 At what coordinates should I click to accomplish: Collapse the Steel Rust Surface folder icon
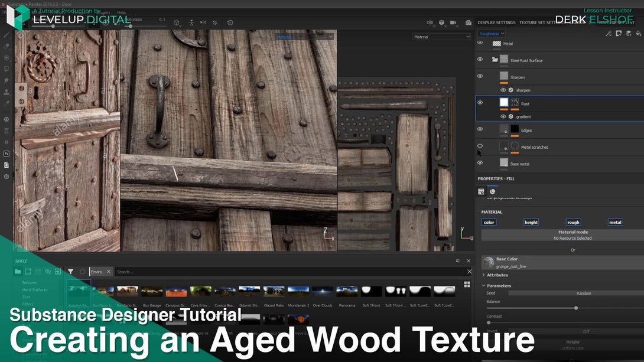click(x=495, y=60)
